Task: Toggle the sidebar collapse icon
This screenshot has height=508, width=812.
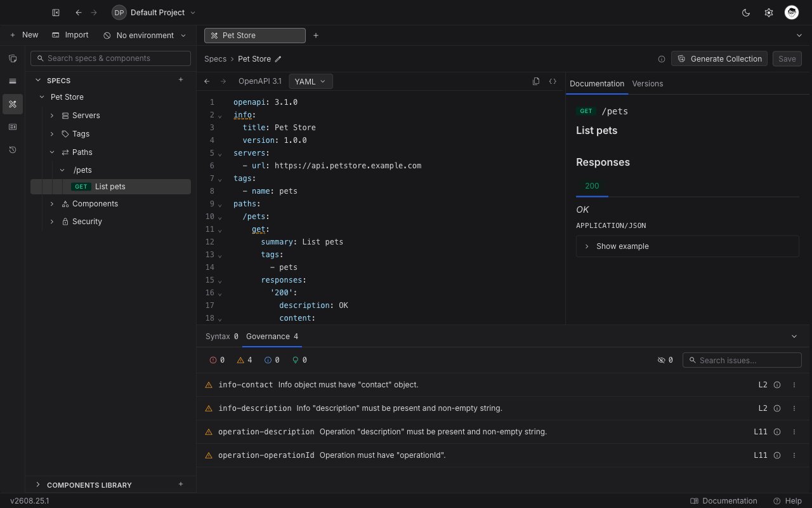Action: pyautogui.click(x=56, y=13)
